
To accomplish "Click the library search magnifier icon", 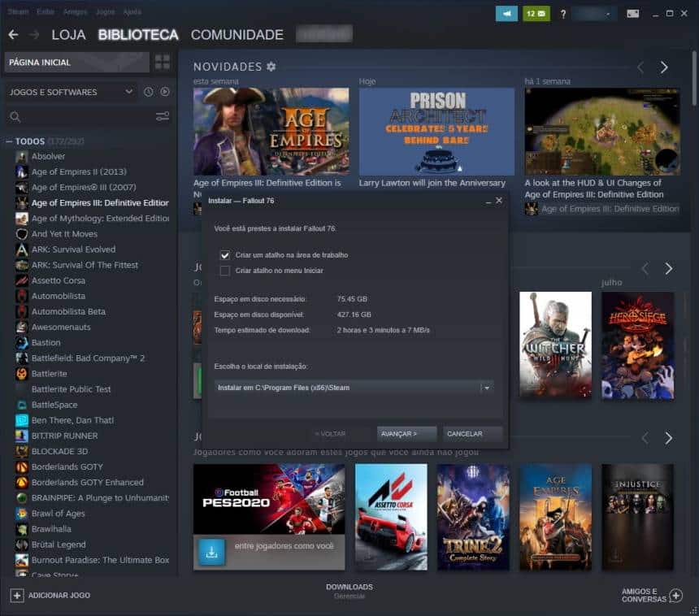I will click(15, 117).
